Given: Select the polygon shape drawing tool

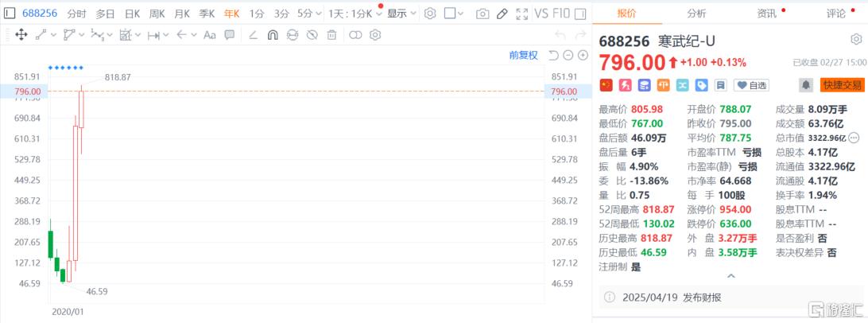Looking at the screenshot, I should coord(69,36).
